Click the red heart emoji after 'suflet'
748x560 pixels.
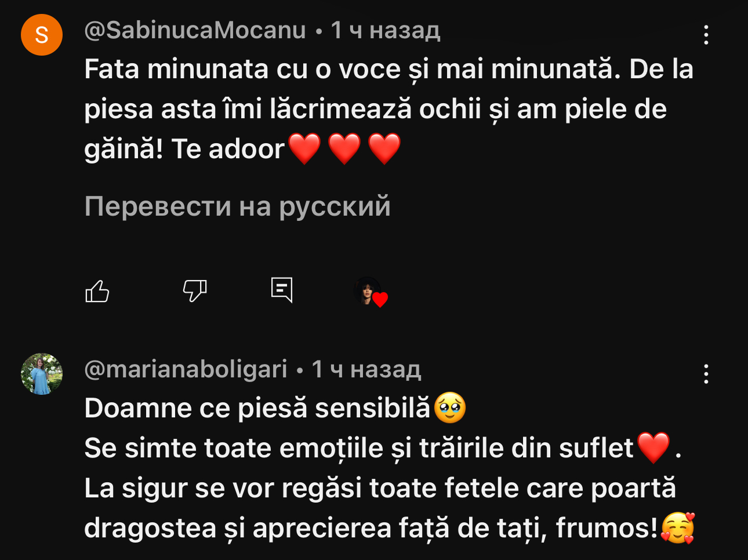pos(653,448)
